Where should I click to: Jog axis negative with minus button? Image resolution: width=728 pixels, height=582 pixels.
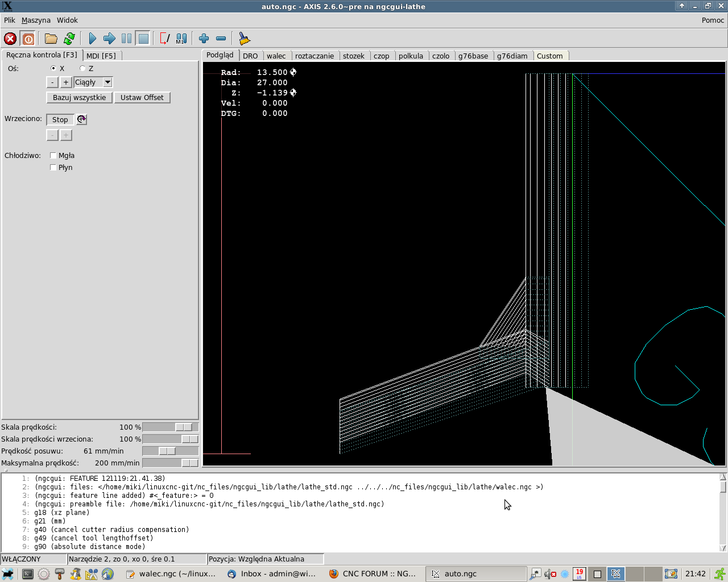[52, 82]
